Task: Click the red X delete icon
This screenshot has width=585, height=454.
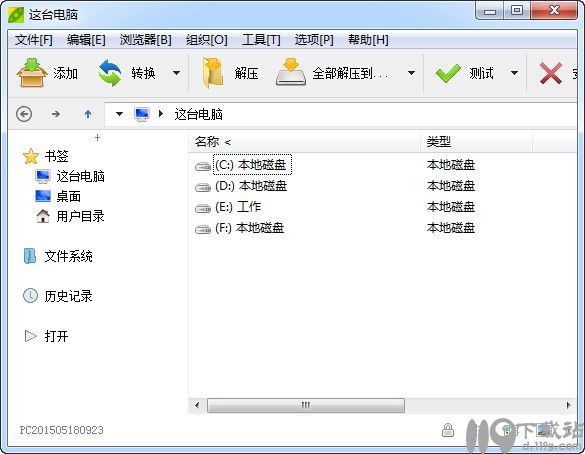Action: coord(551,73)
